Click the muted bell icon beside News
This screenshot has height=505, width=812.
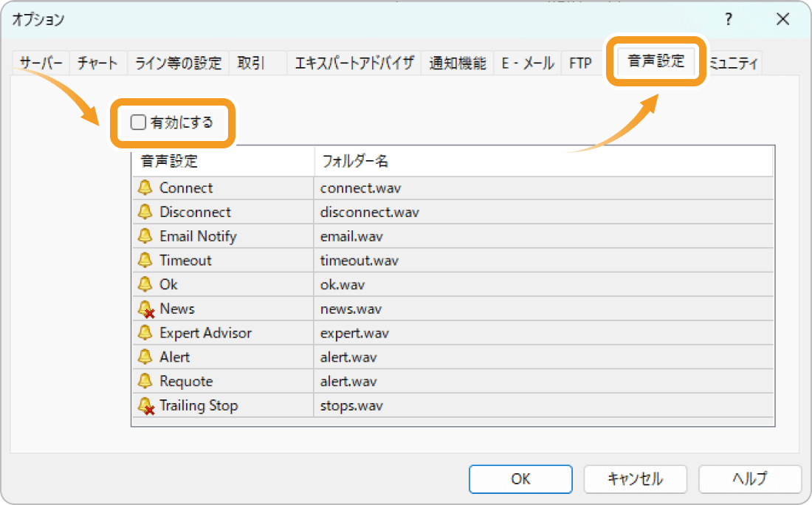pos(146,309)
